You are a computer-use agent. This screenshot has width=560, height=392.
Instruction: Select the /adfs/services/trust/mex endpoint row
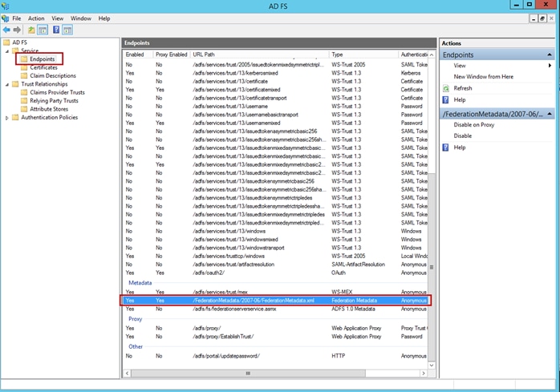[275, 292]
